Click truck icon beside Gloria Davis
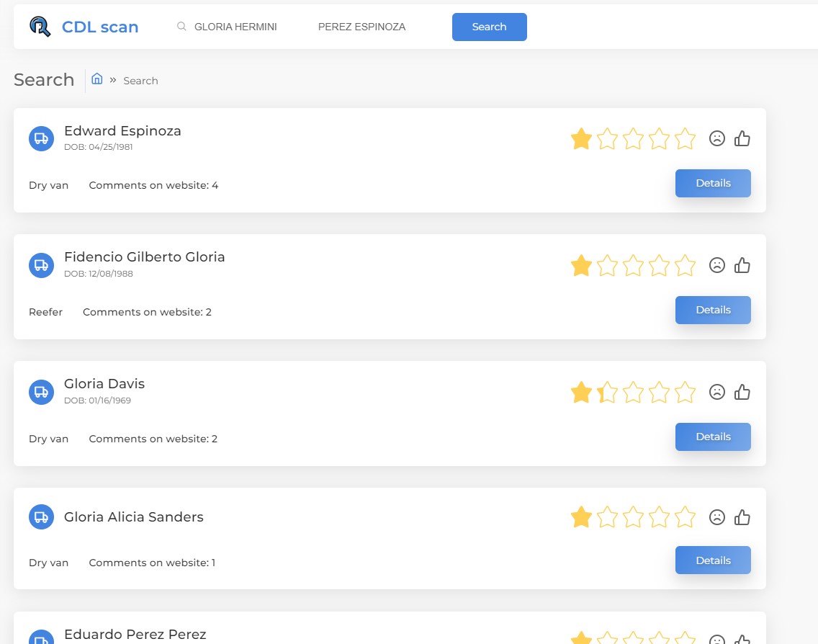This screenshot has width=818, height=644. click(41, 392)
